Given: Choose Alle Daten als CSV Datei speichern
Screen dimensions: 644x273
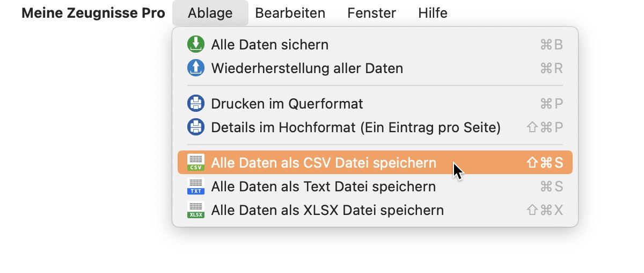Looking at the screenshot, I should (x=375, y=162).
